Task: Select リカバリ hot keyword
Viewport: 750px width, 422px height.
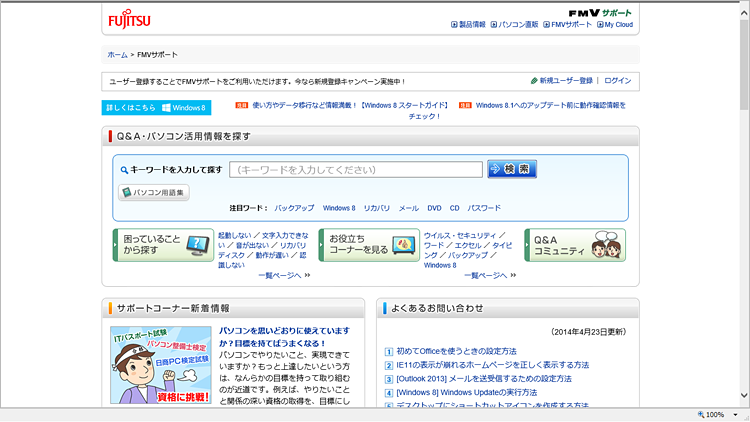Action: pos(376,208)
